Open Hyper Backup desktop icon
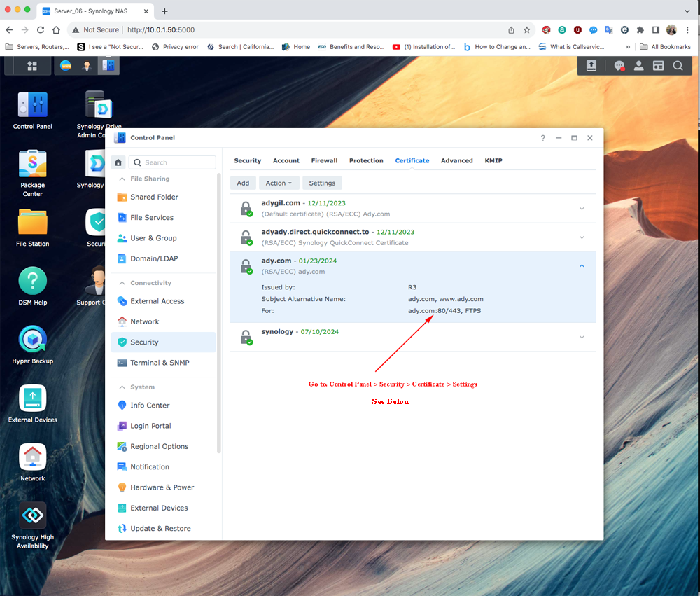The height and width of the screenshot is (596, 700). coord(32,340)
